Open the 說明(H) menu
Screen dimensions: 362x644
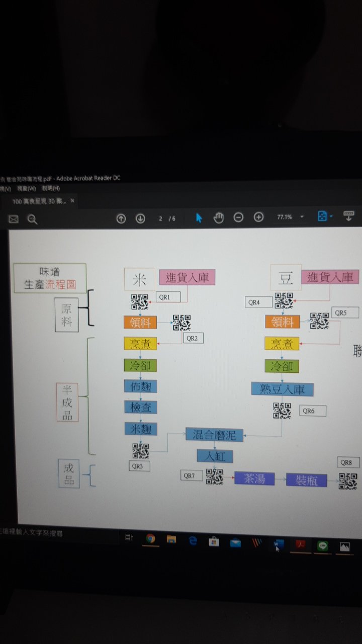[51, 189]
